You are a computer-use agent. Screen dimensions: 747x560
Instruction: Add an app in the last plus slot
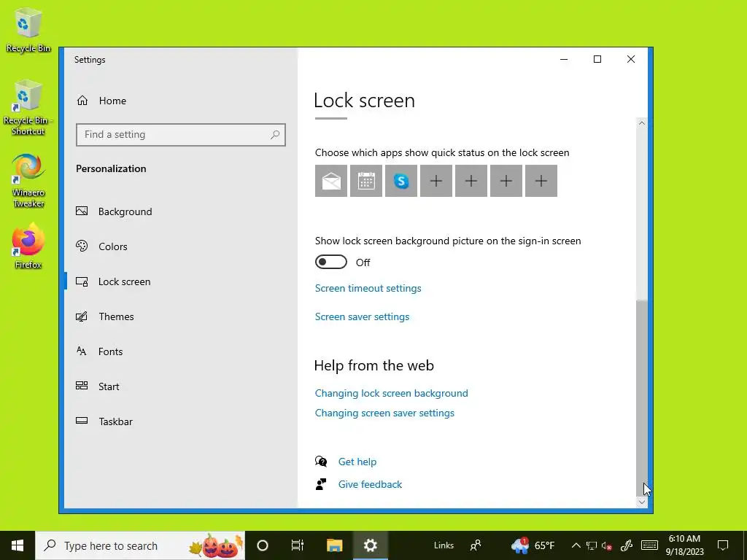point(541,181)
